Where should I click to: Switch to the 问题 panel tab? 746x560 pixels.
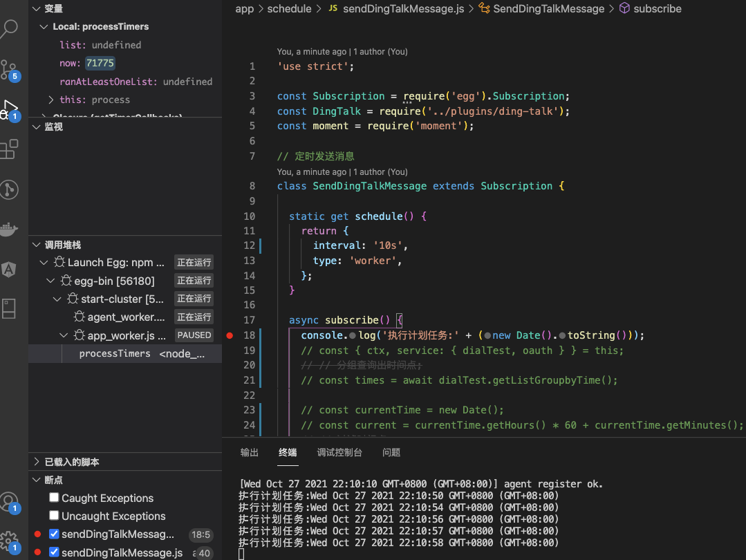click(x=391, y=452)
